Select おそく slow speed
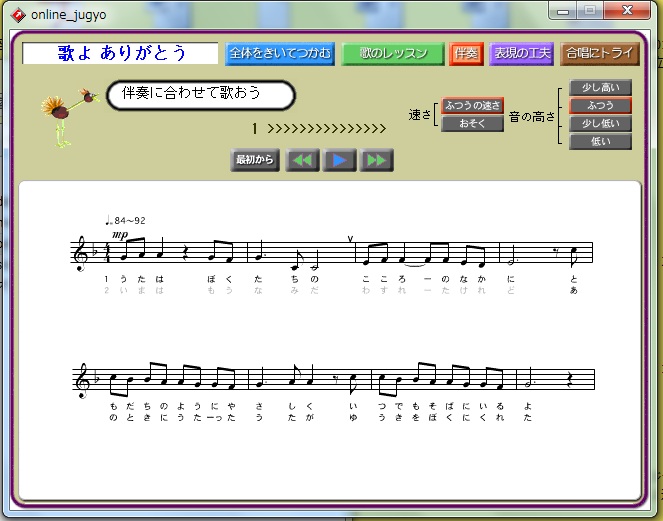 point(472,123)
